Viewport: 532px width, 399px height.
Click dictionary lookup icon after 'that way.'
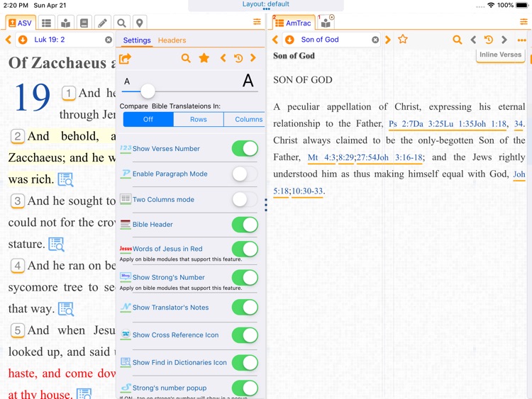click(66, 309)
